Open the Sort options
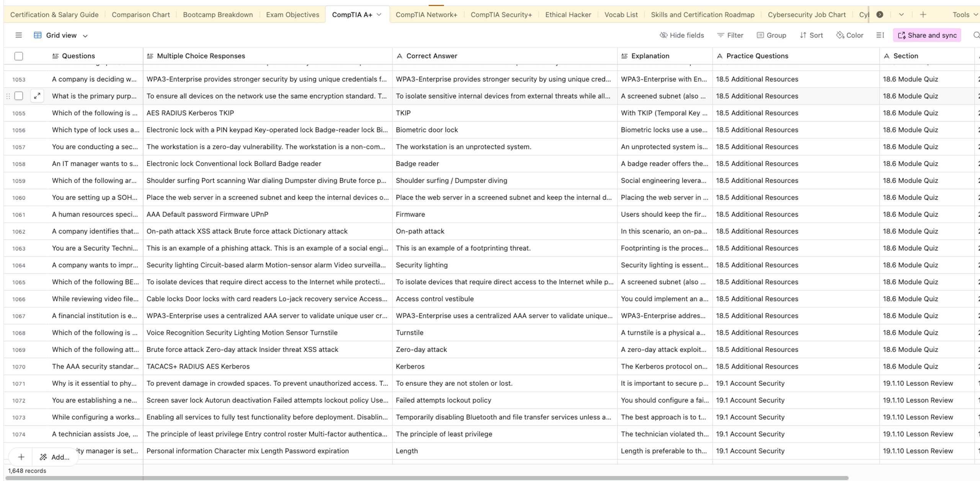The image size is (980, 481). pyautogui.click(x=811, y=35)
